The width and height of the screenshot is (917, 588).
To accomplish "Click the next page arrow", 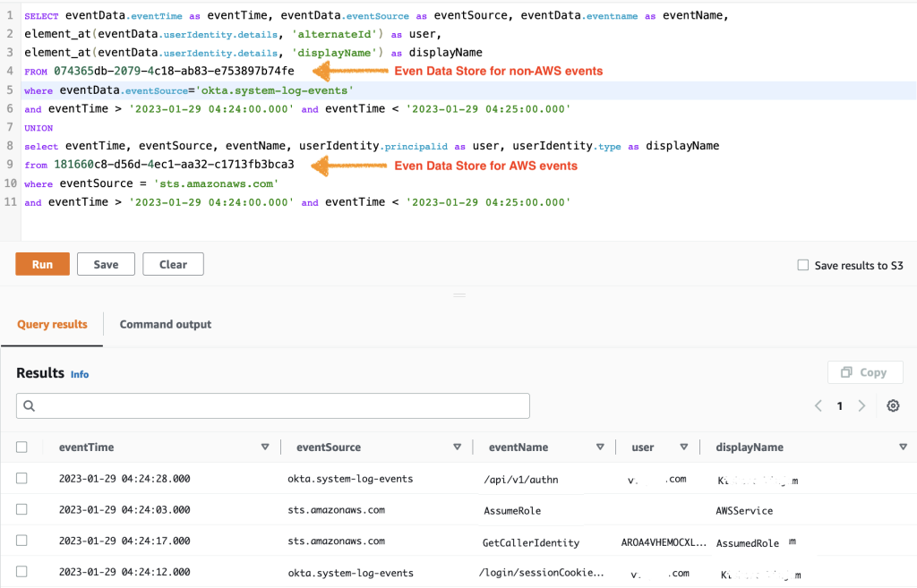I will click(x=861, y=405).
